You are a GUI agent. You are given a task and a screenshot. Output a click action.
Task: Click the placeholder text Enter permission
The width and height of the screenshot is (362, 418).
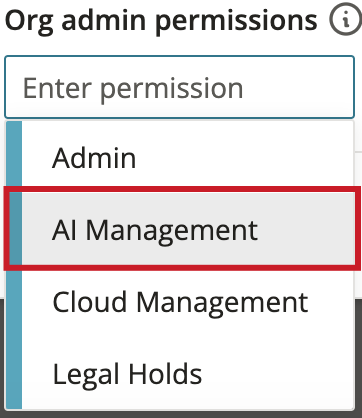133,89
